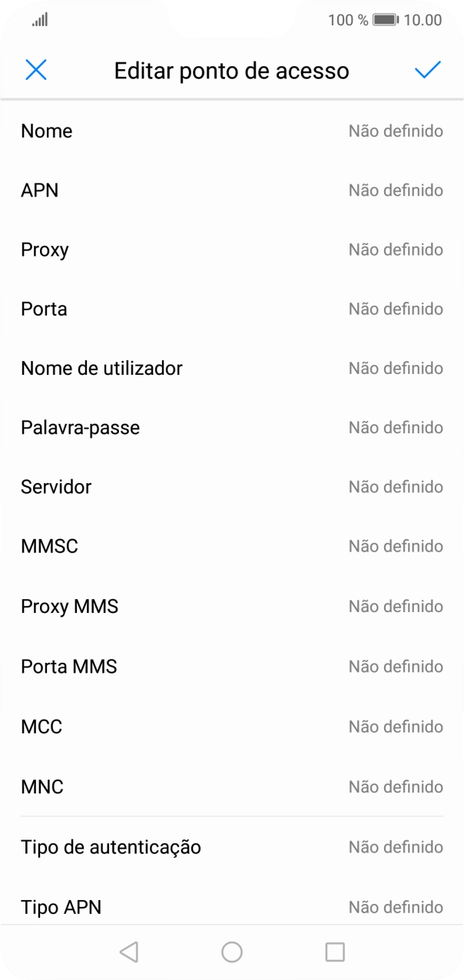Screen dimensions: 464x980
Task: Open the Porta setting
Action: pos(232,309)
